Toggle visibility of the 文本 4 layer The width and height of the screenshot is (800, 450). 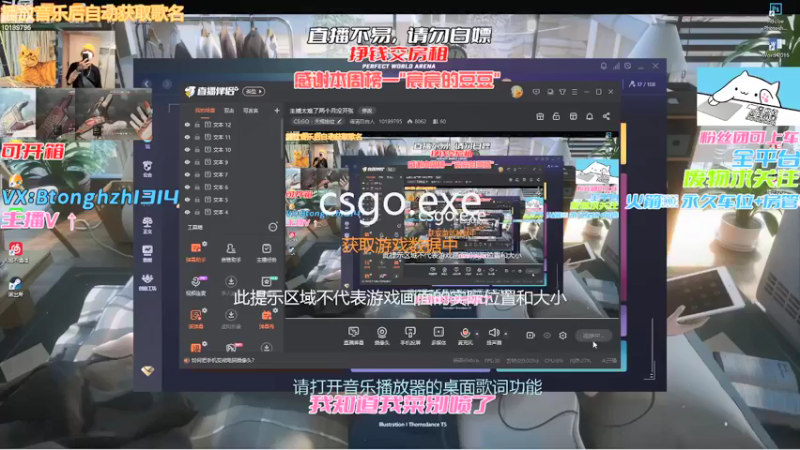(x=187, y=212)
